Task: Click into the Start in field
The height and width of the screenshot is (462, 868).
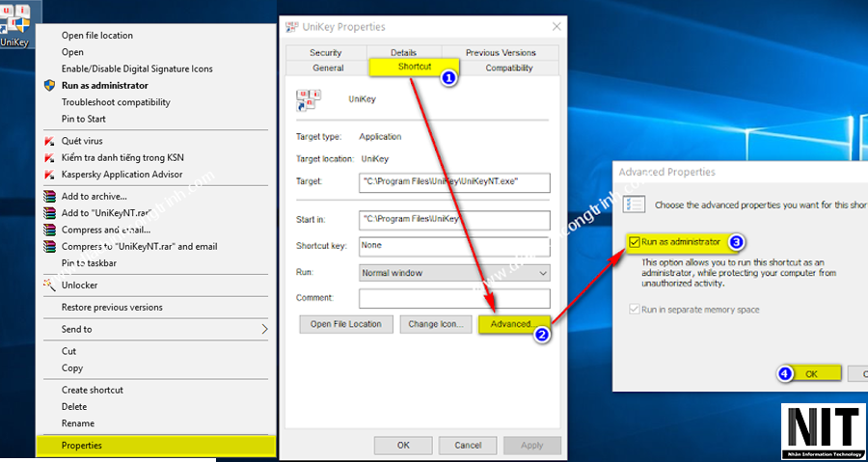Action: point(454,220)
